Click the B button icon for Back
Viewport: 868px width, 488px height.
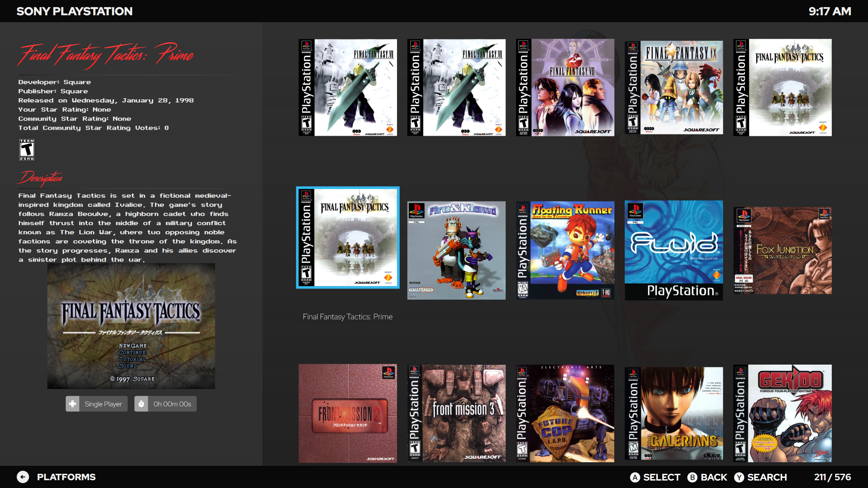click(x=692, y=477)
